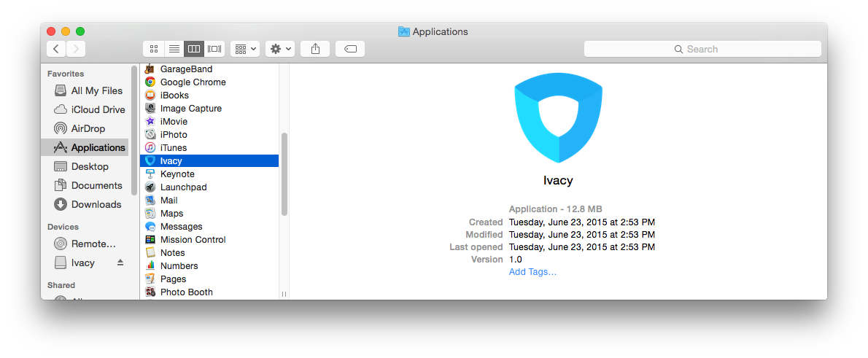
Task: Click the Numbers app icon
Action: (150, 265)
